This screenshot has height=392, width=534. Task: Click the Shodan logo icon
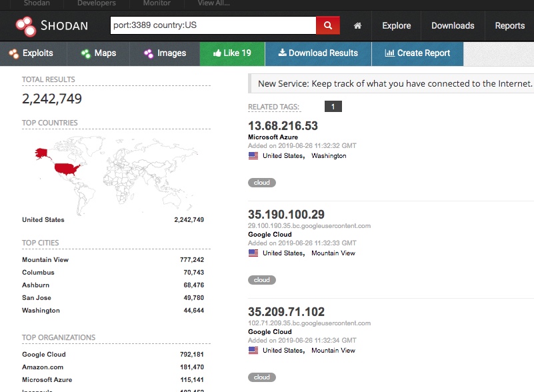coord(25,26)
